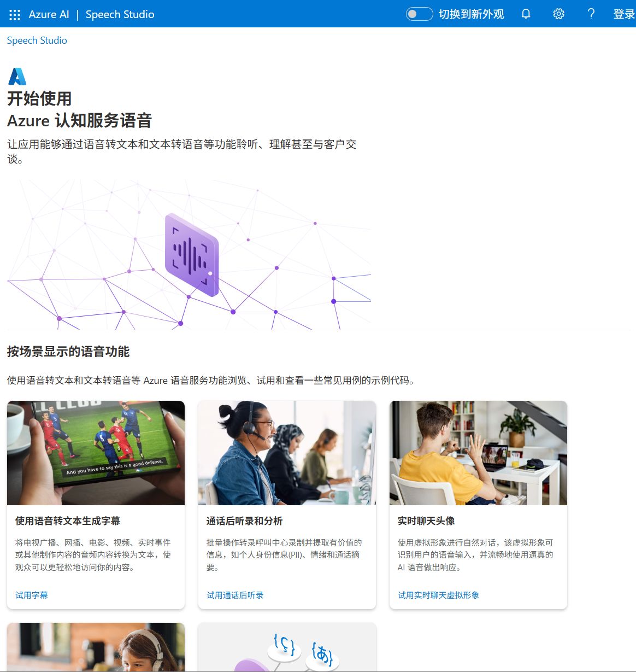Image resolution: width=636 pixels, height=672 pixels.
Task: Click the 登录 sign-in button
Action: (x=623, y=14)
